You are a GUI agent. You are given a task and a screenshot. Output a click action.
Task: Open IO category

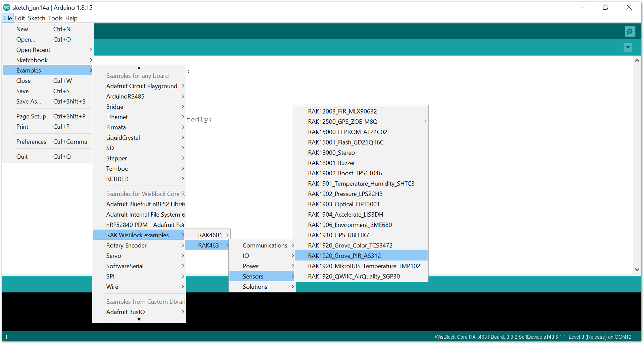coord(262,256)
